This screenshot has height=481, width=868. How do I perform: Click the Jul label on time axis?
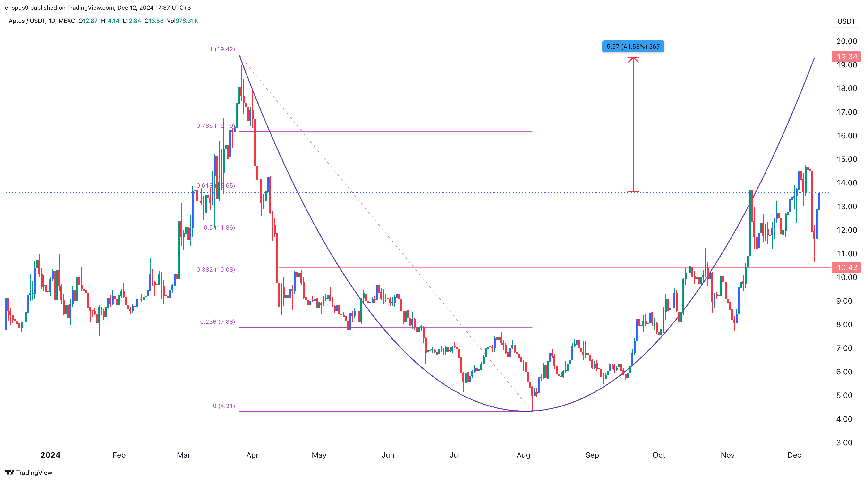click(x=455, y=455)
